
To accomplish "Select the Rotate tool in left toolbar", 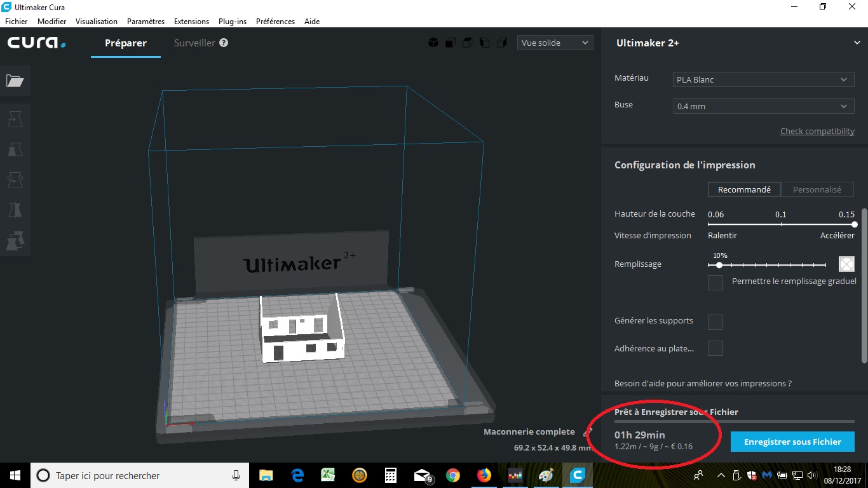I will (15, 180).
